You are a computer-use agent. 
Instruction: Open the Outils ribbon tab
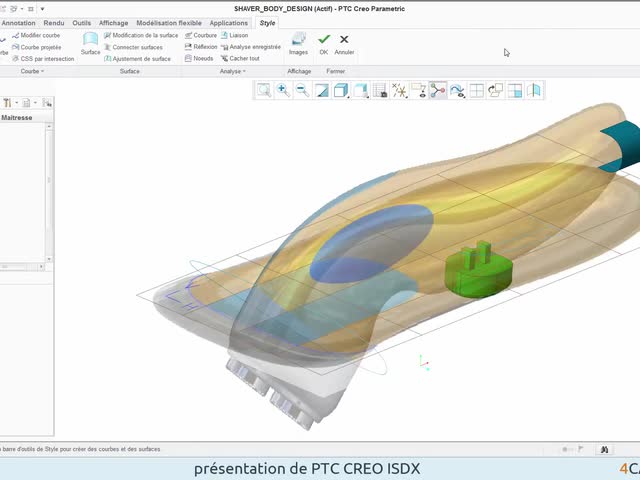(x=82, y=23)
